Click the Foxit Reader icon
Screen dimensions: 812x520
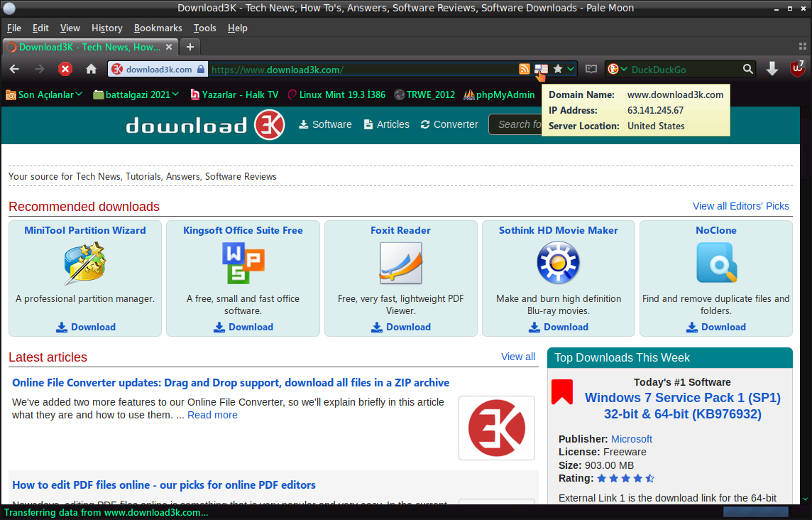401,264
